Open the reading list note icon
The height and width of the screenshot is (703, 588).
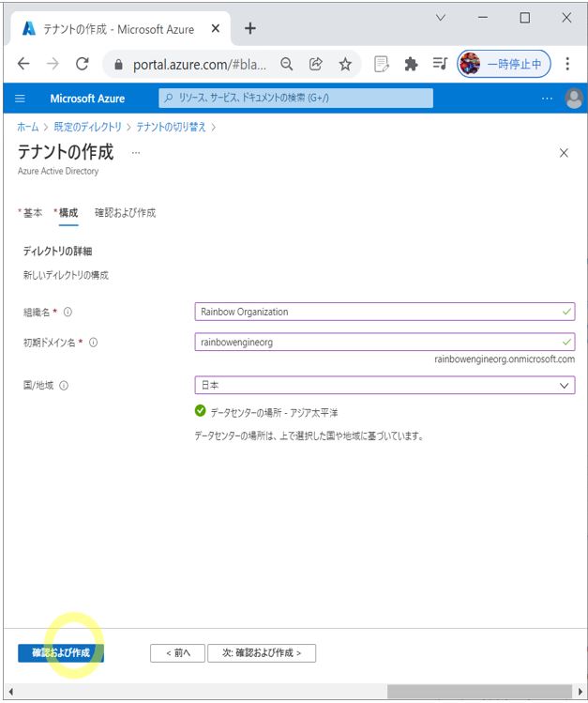381,64
